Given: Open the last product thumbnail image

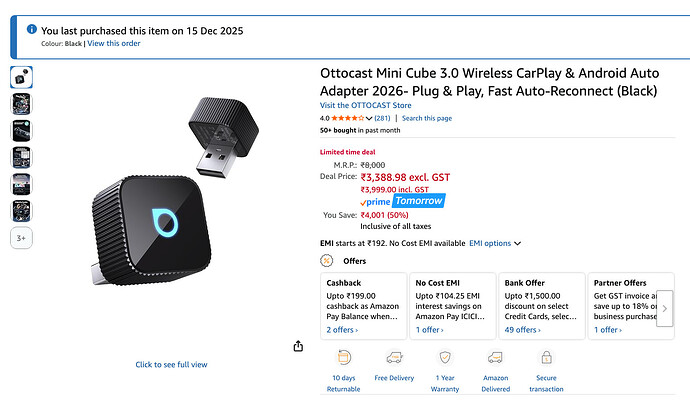Looking at the screenshot, I should coord(21,211).
